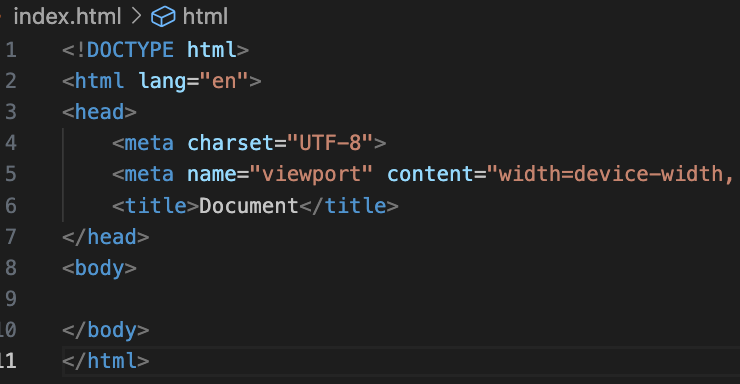Place cursor on empty line 9
Image resolution: width=740 pixels, height=384 pixels.
point(401,299)
